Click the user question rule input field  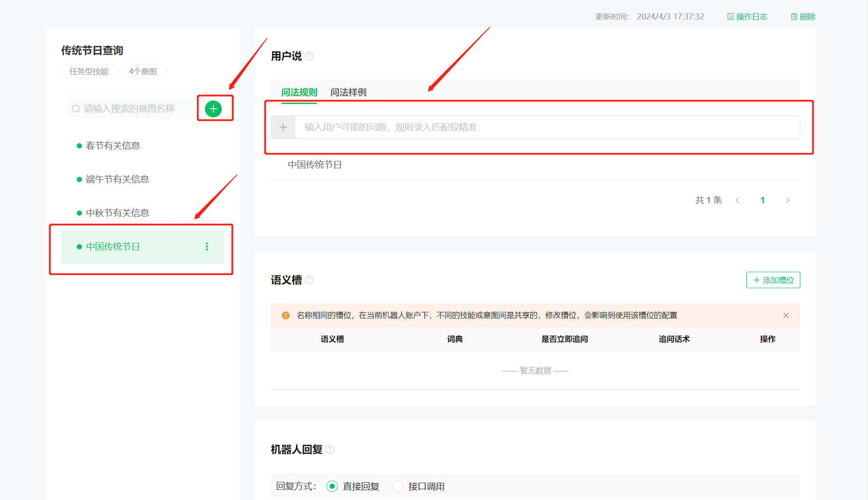[x=546, y=127]
